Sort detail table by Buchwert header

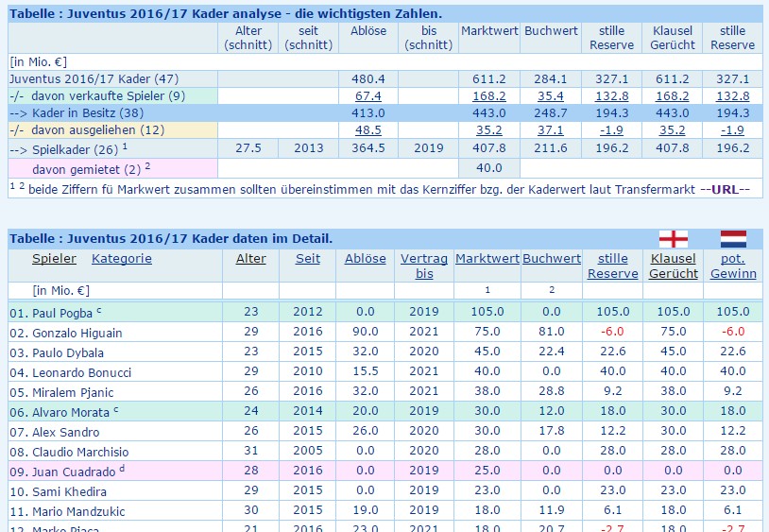(552, 258)
